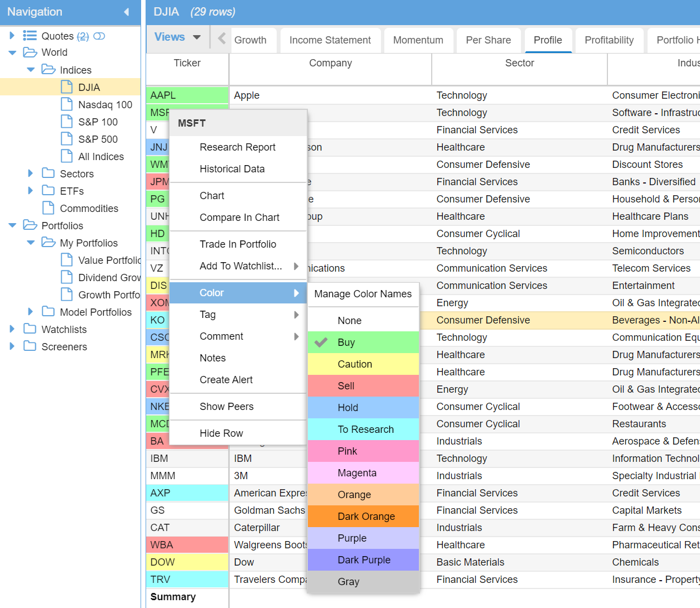700x608 pixels.
Task: Click the All Indices document icon
Action: (67, 156)
